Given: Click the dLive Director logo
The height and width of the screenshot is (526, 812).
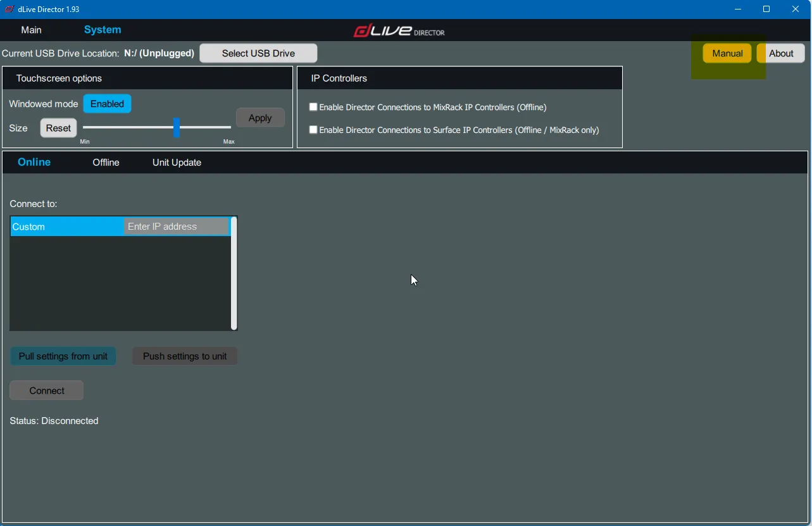Looking at the screenshot, I should pyautogui.click(x=399, y=30).
